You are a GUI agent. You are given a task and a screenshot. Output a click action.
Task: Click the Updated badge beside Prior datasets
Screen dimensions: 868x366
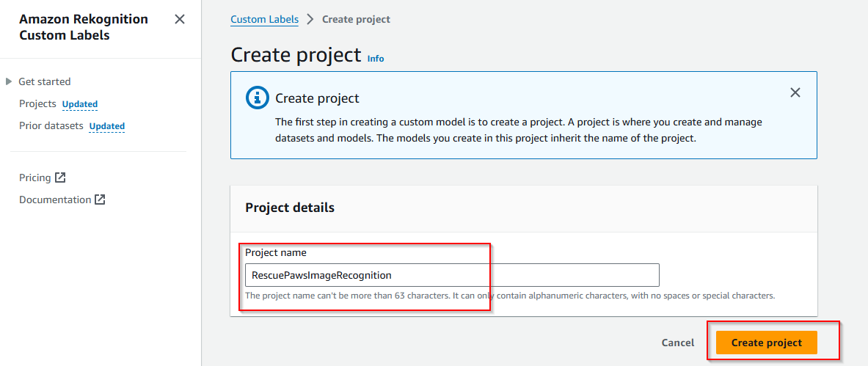(x=107, y=126)
